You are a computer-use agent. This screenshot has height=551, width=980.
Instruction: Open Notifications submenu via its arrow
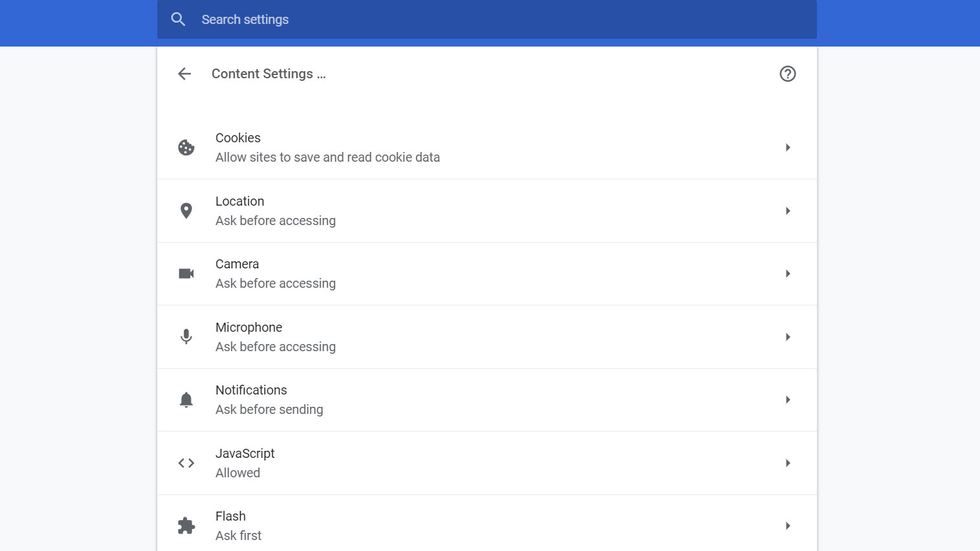[787, 400]
